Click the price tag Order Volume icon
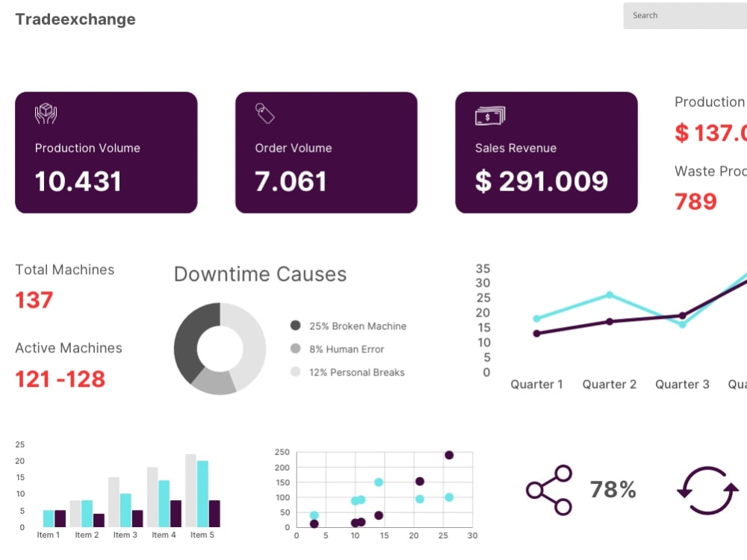This screenshot has width=747, height=560. (264, 113)
